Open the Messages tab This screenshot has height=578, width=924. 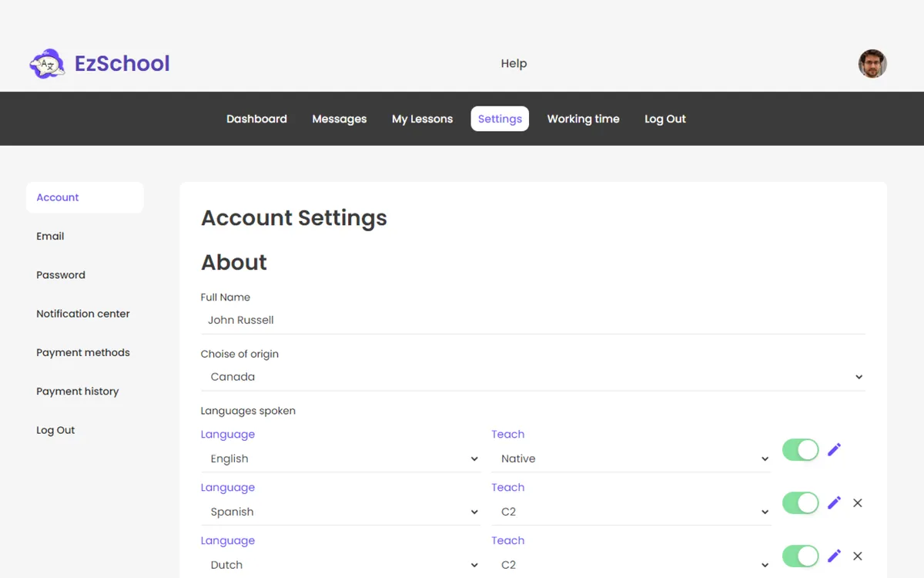(x=340, y=119)
